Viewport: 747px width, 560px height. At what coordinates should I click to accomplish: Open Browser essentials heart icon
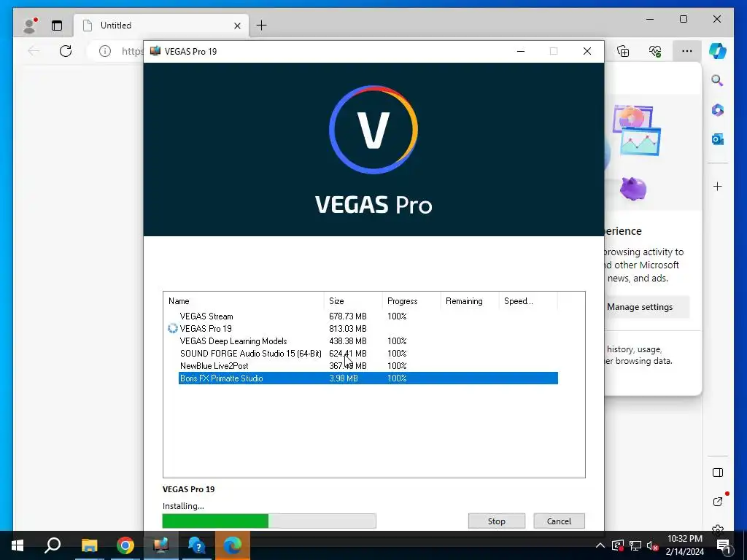656,51
